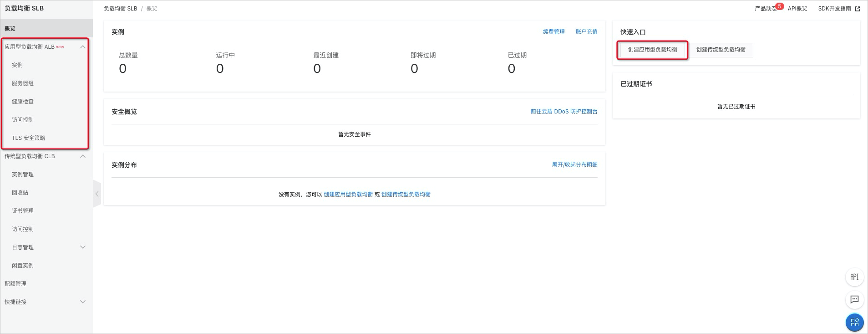Open the 续费管理 link
The width and height of the screenshot is (868, 334).
click(x=553, y=32)
